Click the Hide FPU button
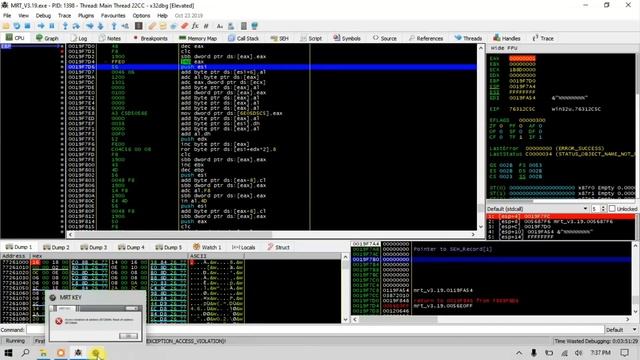 [x=504, y=48]
